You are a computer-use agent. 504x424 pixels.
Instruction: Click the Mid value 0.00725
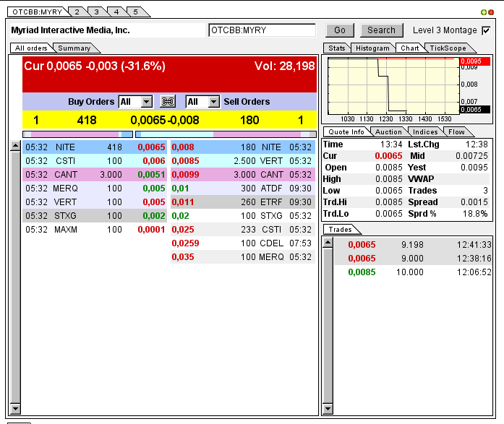(x=471, y=156)
